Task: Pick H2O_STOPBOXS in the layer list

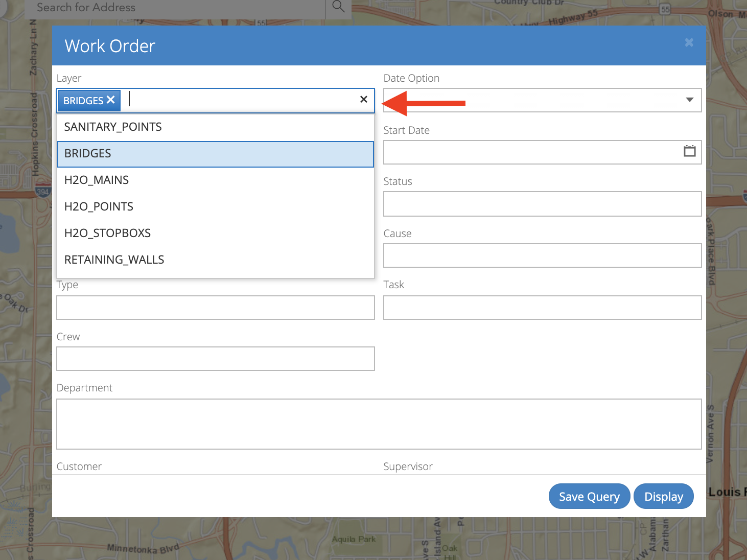Action: point(216,234)
